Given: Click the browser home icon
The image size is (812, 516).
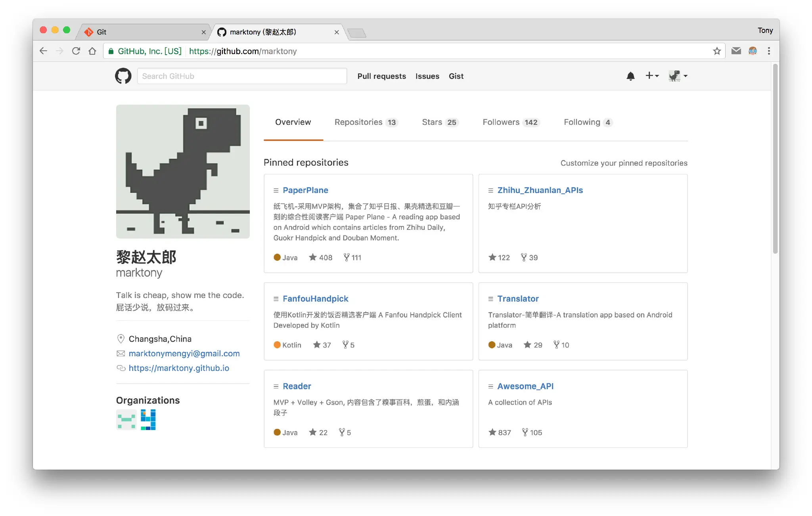Looking at the screenshot, I should point(92,51).
